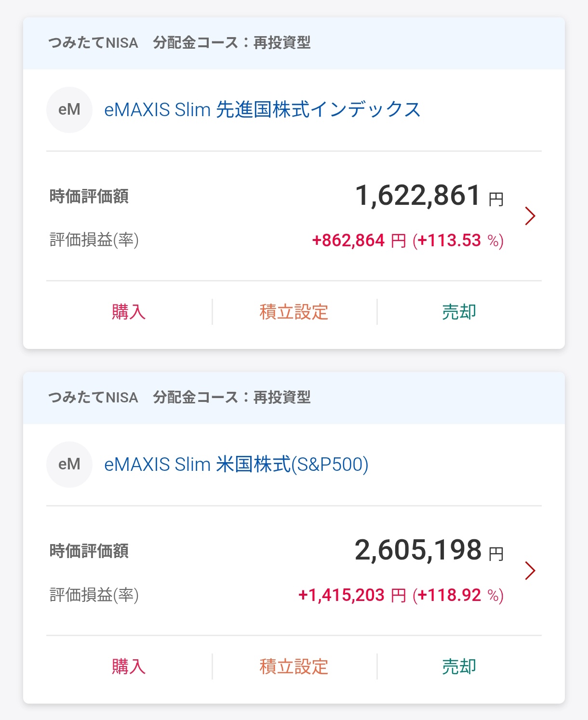Tap the つみたてNISA header of S&P500 card

93,398
